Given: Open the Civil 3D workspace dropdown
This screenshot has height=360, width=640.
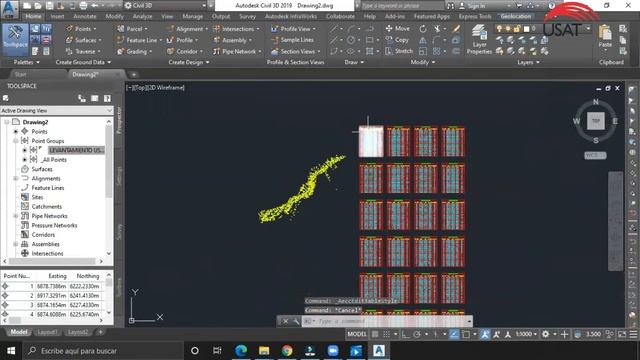Looking at the screenshot, I should [166, 5].
